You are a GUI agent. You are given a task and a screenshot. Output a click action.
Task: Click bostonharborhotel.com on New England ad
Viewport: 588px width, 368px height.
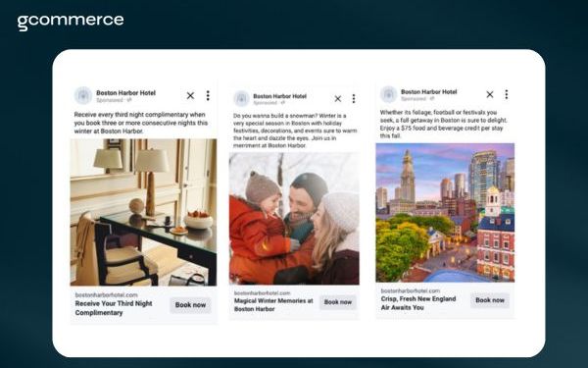pos(411,290)
